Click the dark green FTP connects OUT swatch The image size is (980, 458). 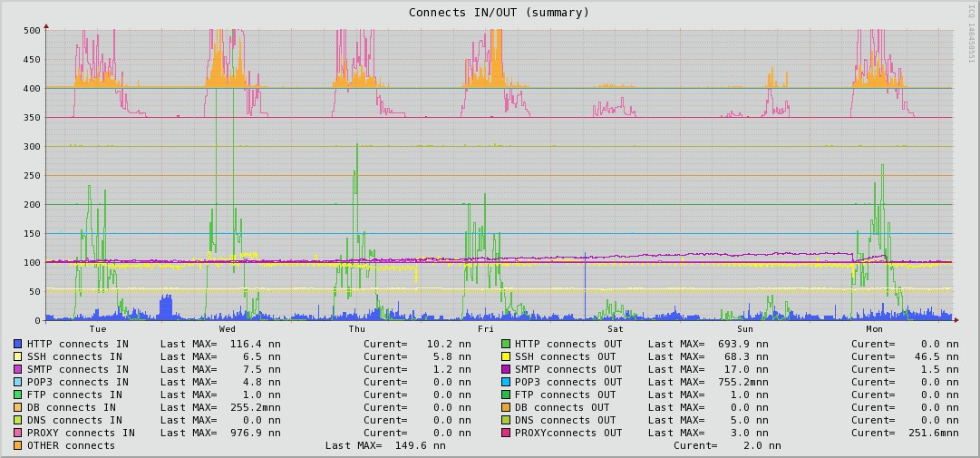pos(506,395)
